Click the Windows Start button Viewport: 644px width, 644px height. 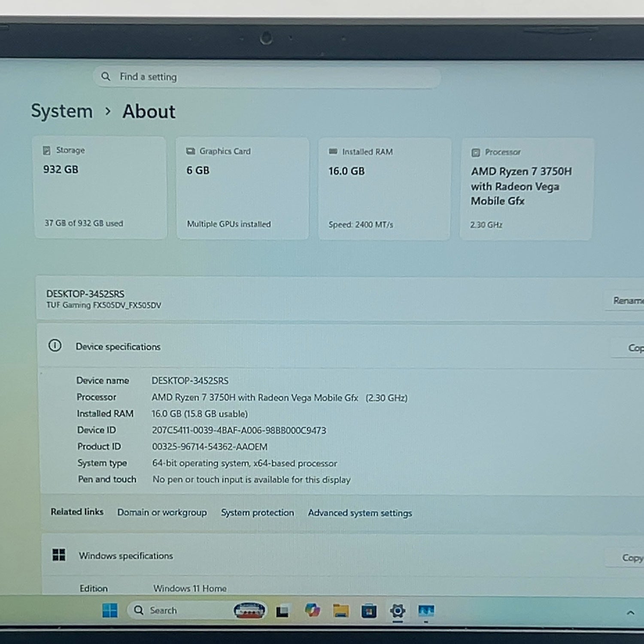(x=110, y=610)
